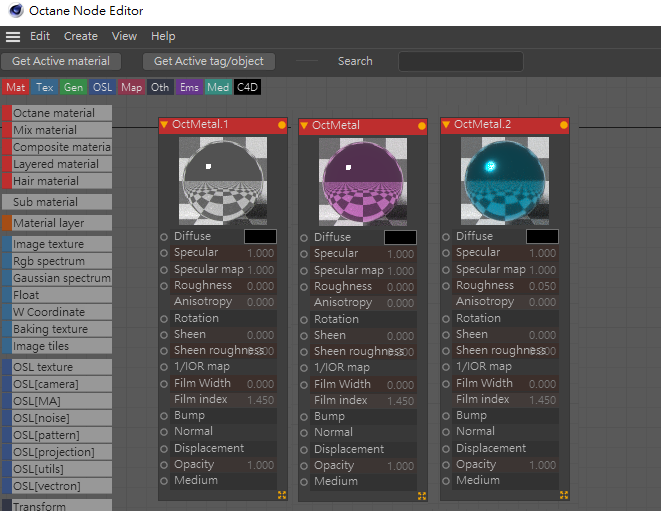The image size is (661, 511).
Task: Click the purple OctMetal preview thumbnail
Action: (363, 182)
